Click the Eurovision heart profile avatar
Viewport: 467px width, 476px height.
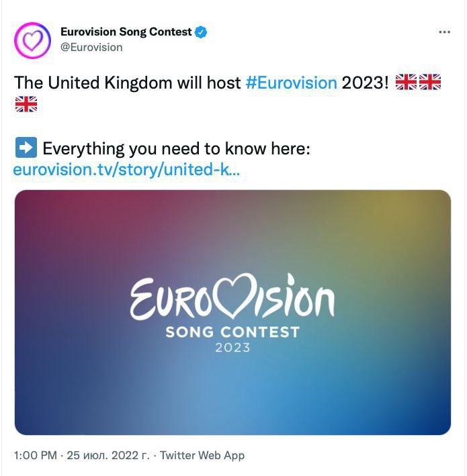[x=32, y=40]
